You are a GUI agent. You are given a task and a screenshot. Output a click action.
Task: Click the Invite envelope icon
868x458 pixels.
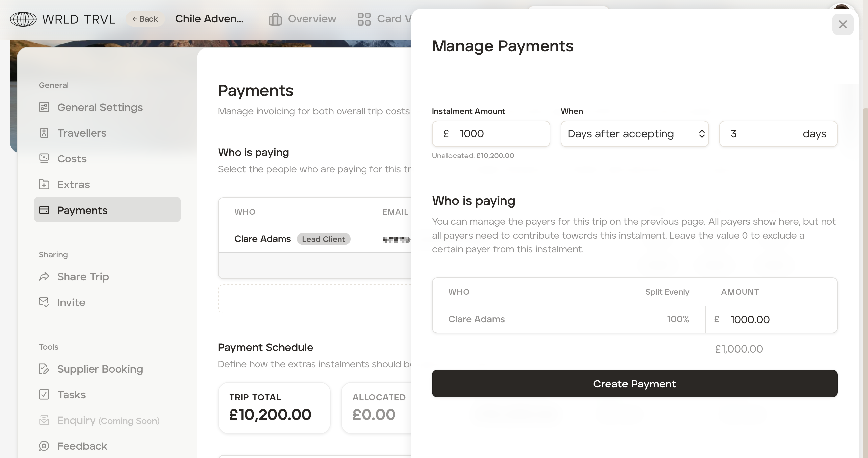[44, 302]
